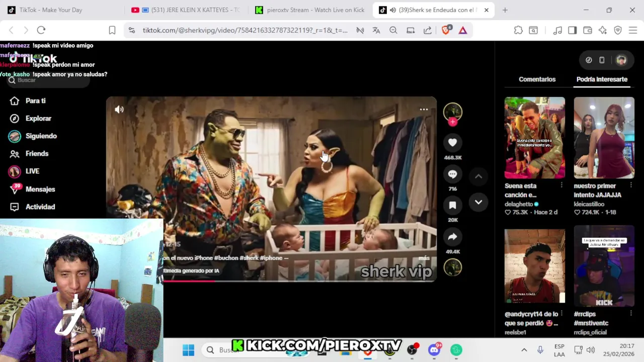Open comments bubble showing 716
The width and height of the screenshot is (644, 362).
[x=452, y=174]
